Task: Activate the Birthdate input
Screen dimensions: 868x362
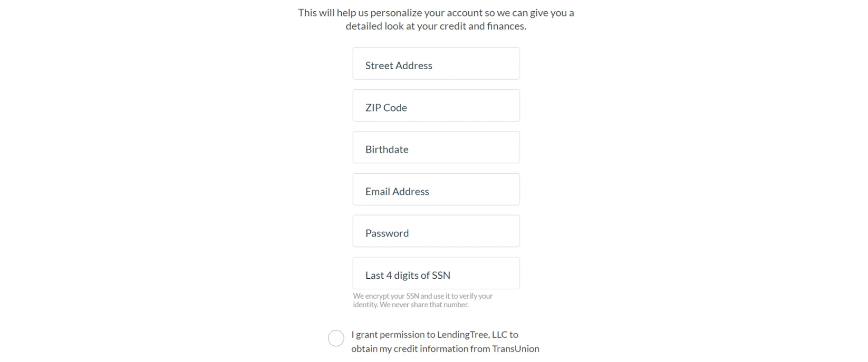Action: (x=435, y=147)
